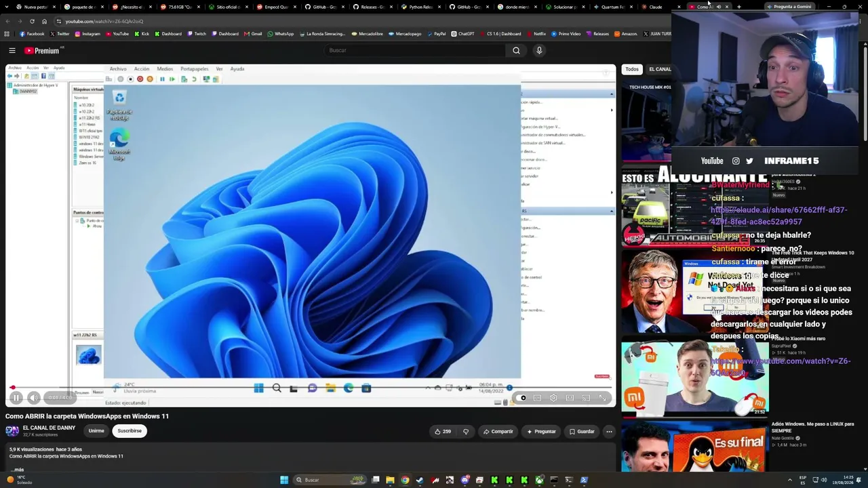The height and width of the screenshot is (488, 868).
Task: Open the Xiaomi video thumbnail
Action: (695, 378)
